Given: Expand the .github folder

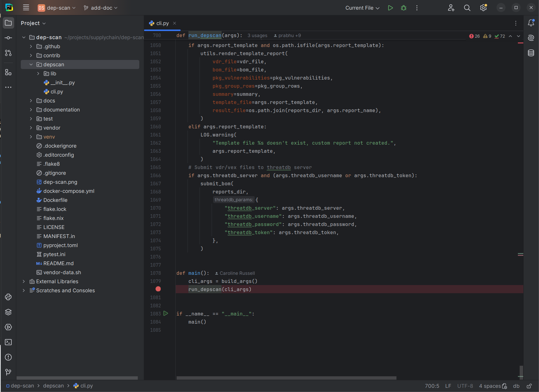Looking at the screenshot, I should coord(31,46).
